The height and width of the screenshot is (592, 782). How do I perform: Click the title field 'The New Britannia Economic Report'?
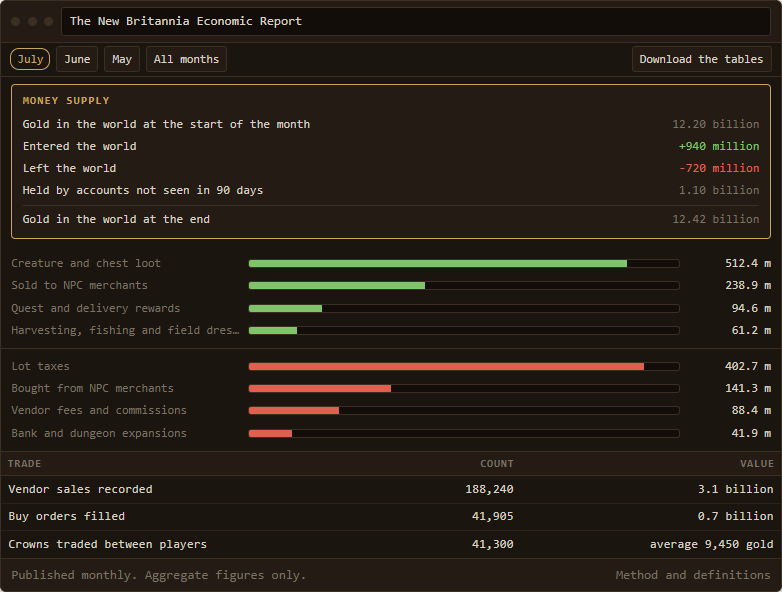point(416,21)
